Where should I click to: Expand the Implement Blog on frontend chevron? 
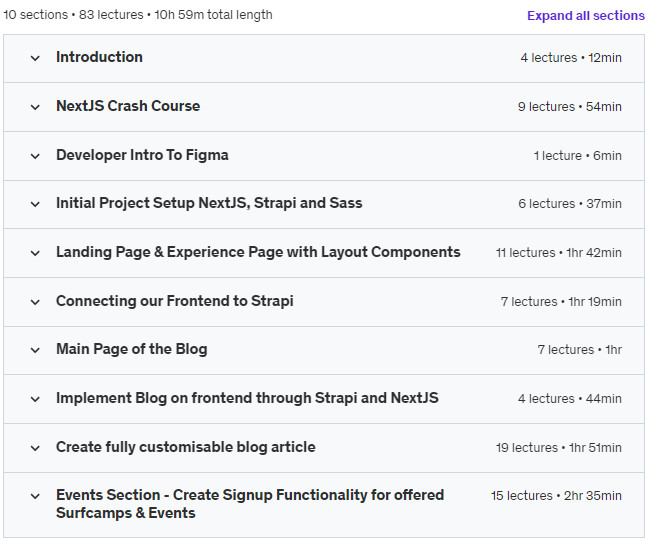35,399
